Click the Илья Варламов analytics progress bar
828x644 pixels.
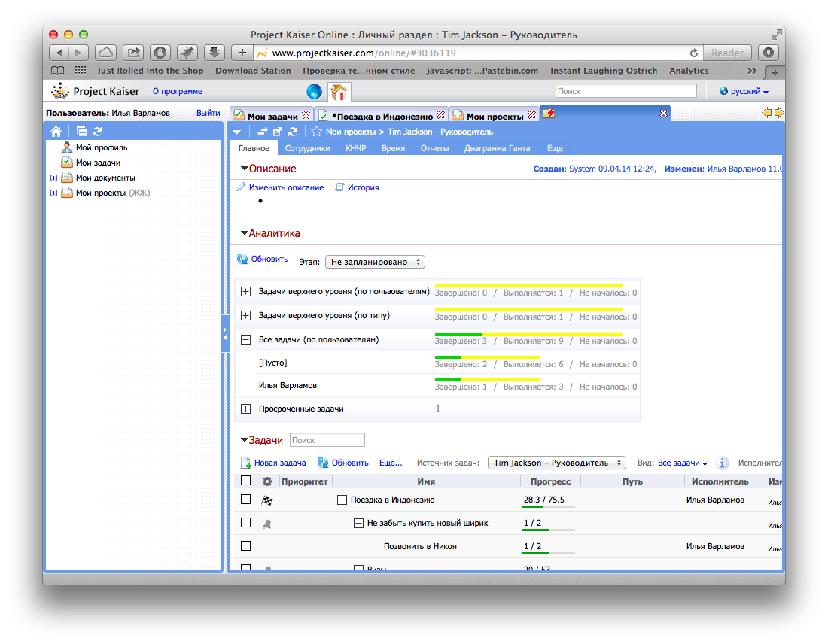click(x=488, y=379)
